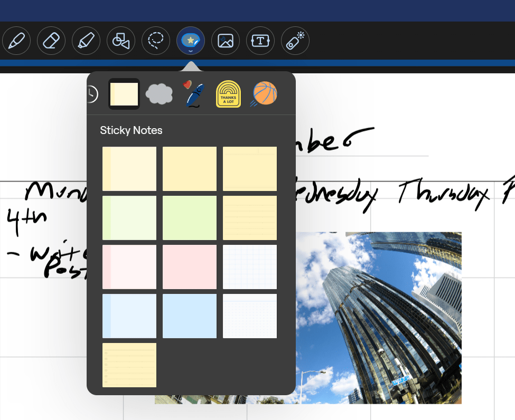This screenshot has width=515, height=420.
Task: Open the recent elements clock tab
Action: coord(92,94)
